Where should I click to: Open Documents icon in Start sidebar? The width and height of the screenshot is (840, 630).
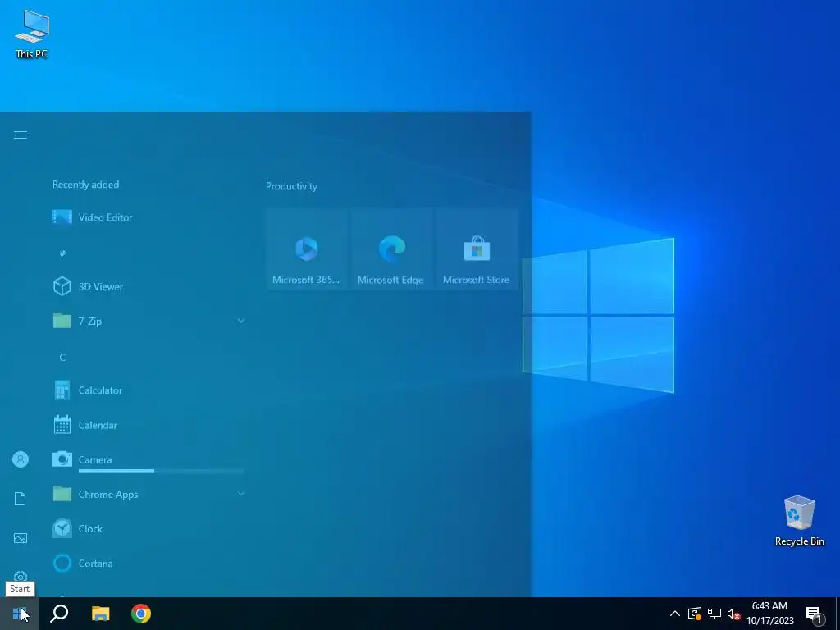(21, 499)
